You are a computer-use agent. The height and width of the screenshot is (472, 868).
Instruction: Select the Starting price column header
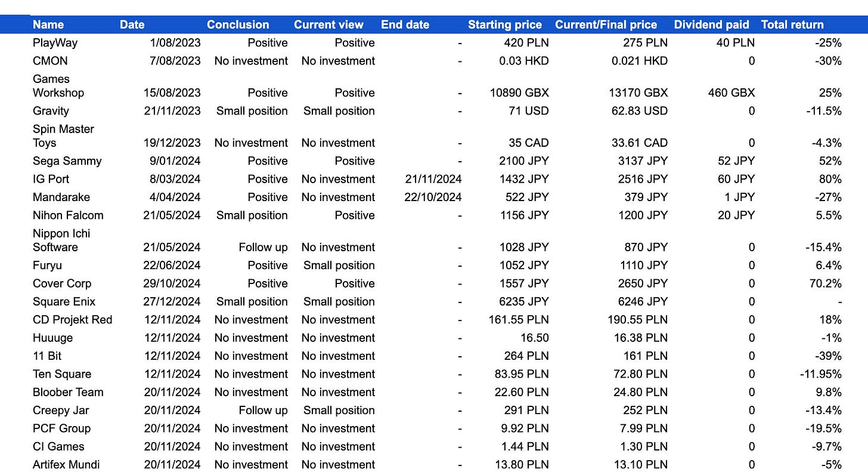click(x=505, y=24)
